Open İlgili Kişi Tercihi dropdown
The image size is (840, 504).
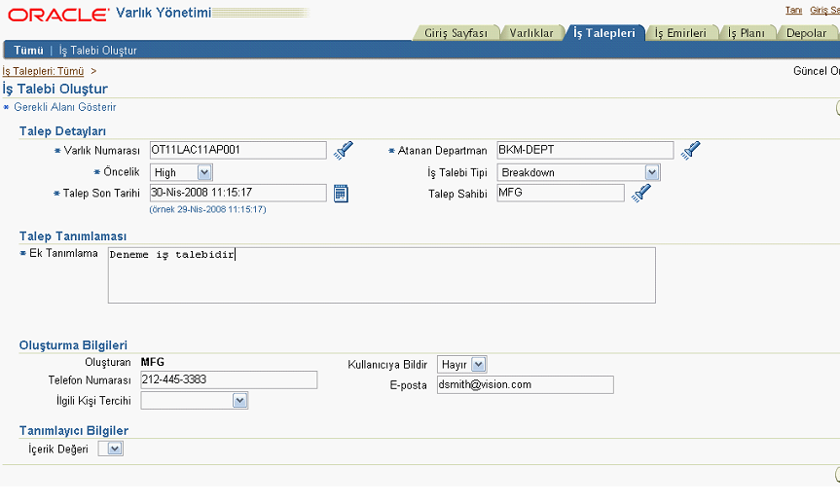click(x=239, y=400)
